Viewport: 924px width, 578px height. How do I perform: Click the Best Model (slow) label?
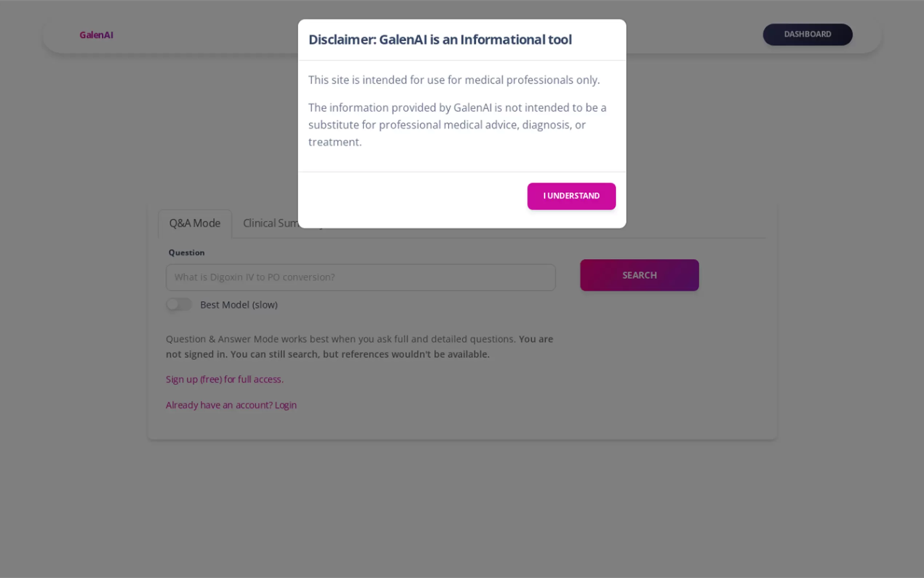(x=239, y=305)
